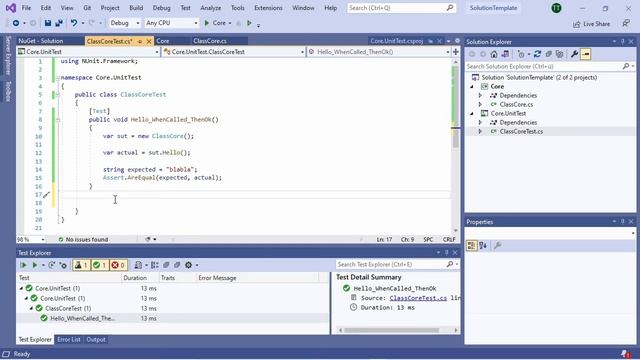Click Undo arrow in main toolbar

tap(73, 23)
